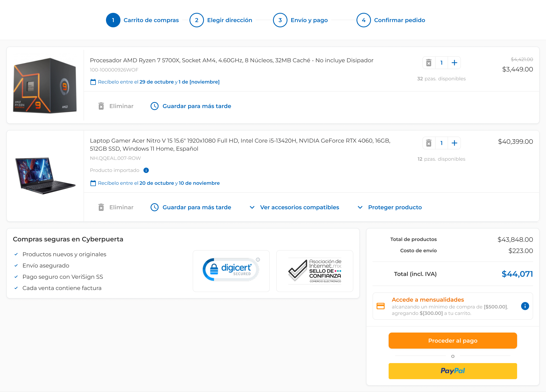Click the info icon beside Accede a mensualidades

(525, 306)
